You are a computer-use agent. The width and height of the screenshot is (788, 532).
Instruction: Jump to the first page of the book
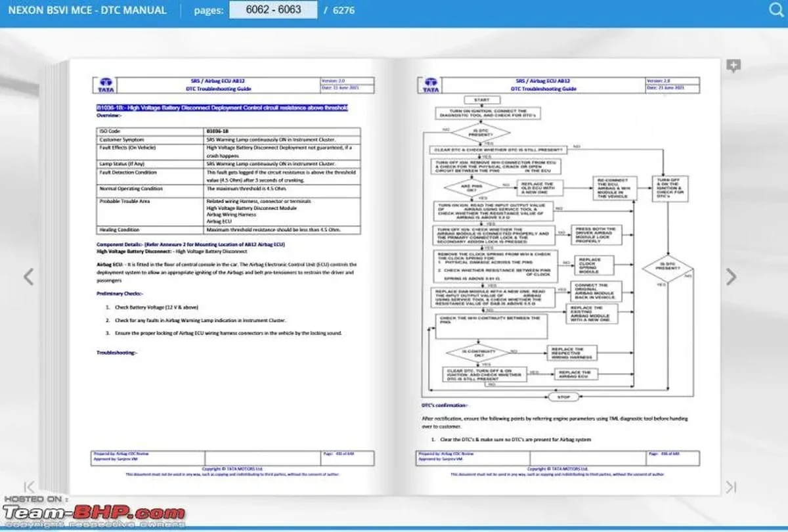point(29,487)
